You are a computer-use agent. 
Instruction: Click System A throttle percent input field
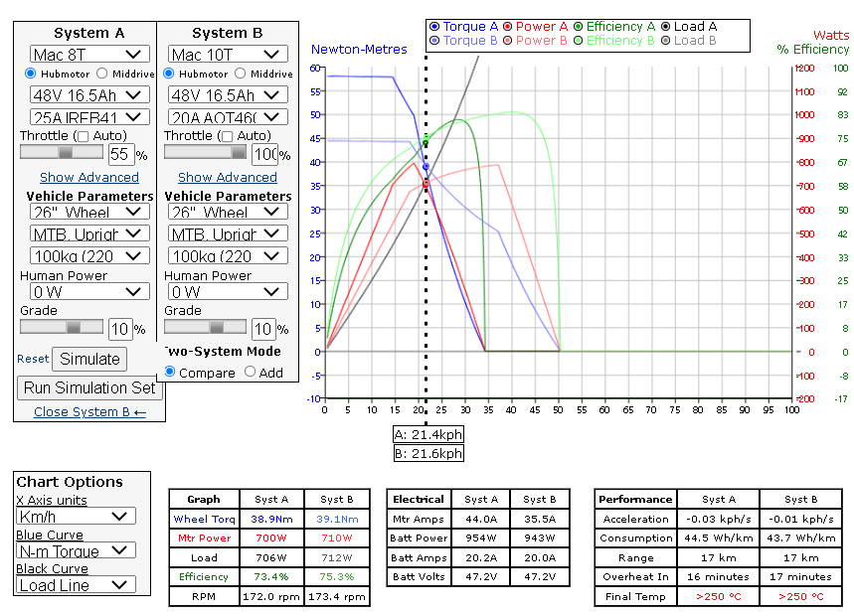click(x=119, y=154)
